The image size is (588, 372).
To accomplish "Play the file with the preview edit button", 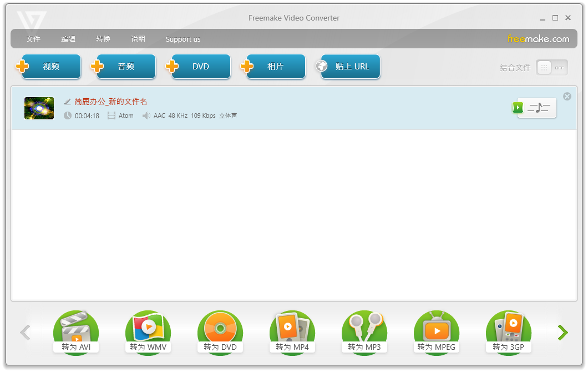I will (518, 108).
